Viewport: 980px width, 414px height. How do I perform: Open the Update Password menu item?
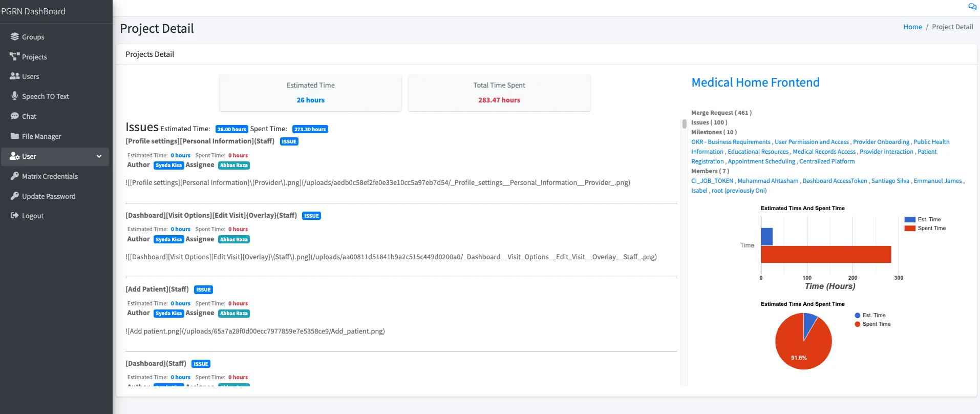[49, 196]
